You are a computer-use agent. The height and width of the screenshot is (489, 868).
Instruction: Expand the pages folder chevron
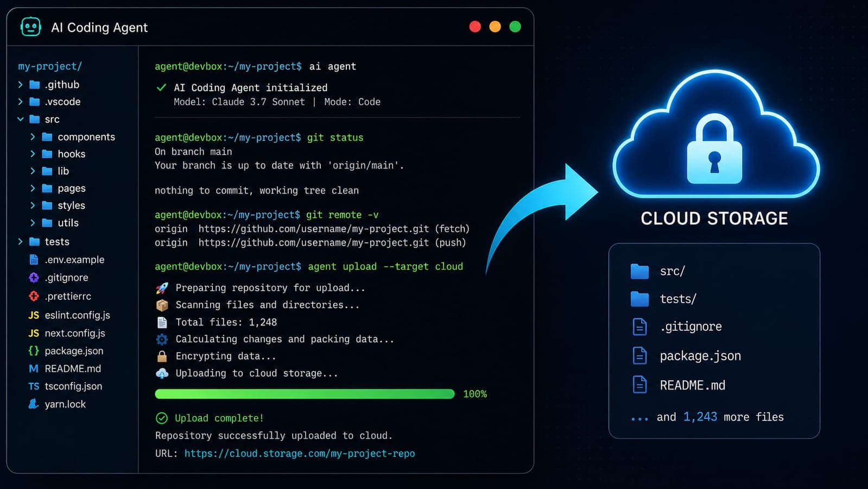(x=33, y=189)
